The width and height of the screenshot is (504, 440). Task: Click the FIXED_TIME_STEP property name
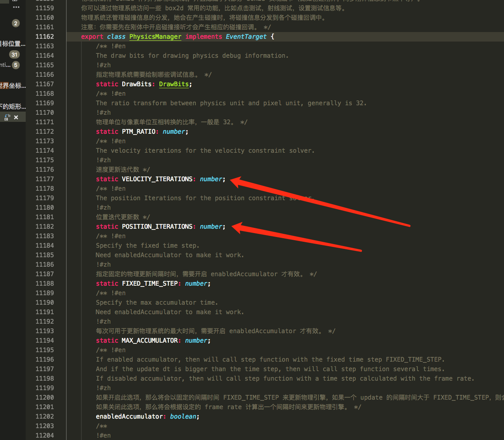(x=150, y=283)
